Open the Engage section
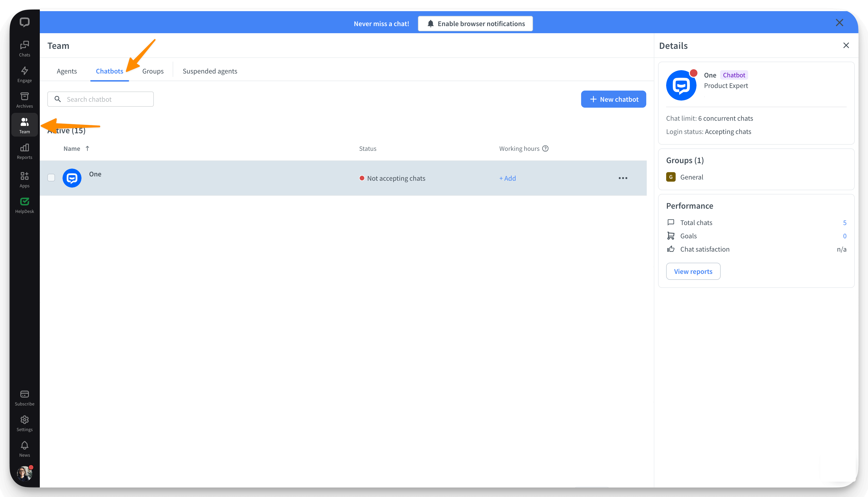868x497 pixels. point(25,74)
